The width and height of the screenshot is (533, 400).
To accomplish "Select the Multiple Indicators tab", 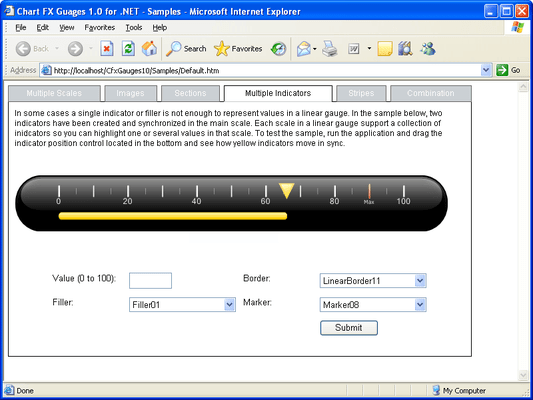I will pyautogui.click(x=278, y=93).
